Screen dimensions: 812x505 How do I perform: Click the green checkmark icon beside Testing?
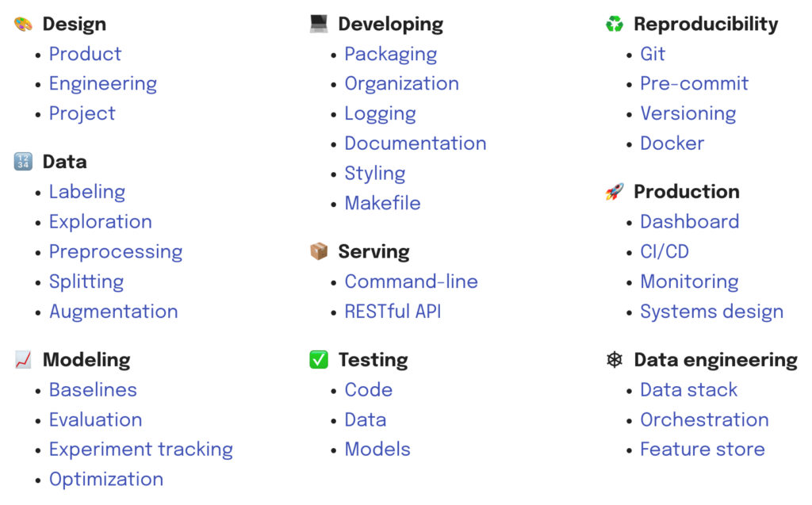(x=319, y=359)
